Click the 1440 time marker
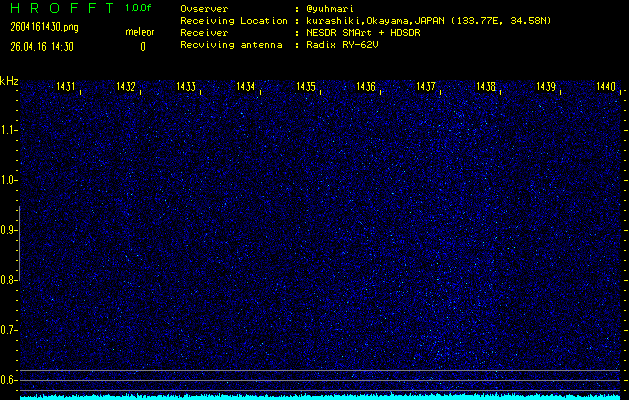629x400 pixels. click(x=605, y=87)
